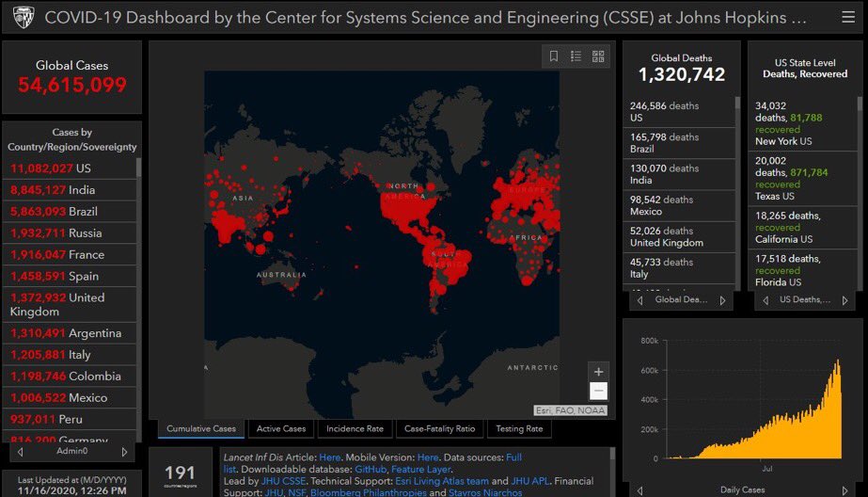Click Florida US state deaths entry
Image resolution: width=868 pixels, height=497 pixels.
pos(803,270)
